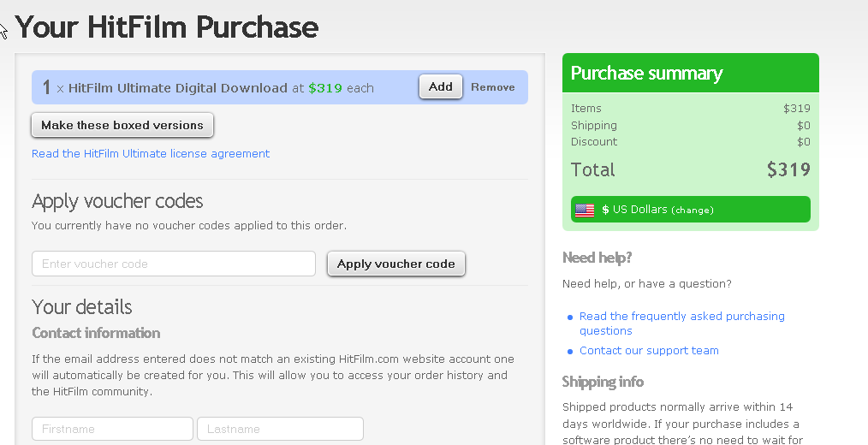Click the Lastname input field

(x=280, y=429)
